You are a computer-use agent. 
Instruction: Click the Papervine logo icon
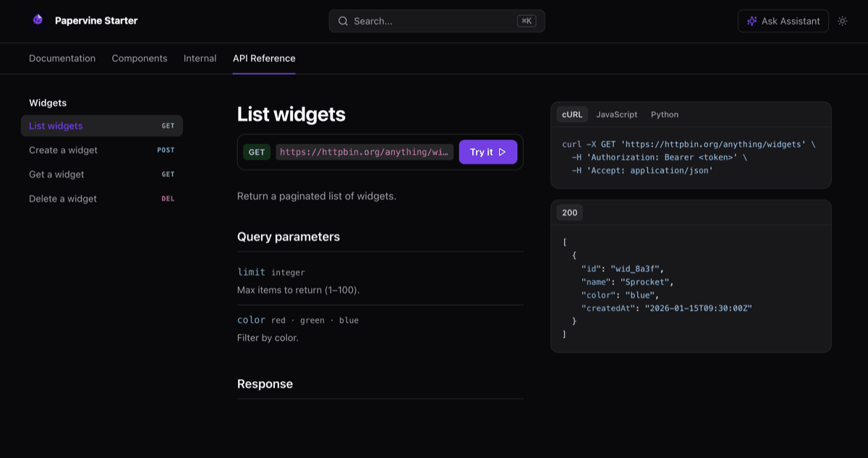(38, 20)
